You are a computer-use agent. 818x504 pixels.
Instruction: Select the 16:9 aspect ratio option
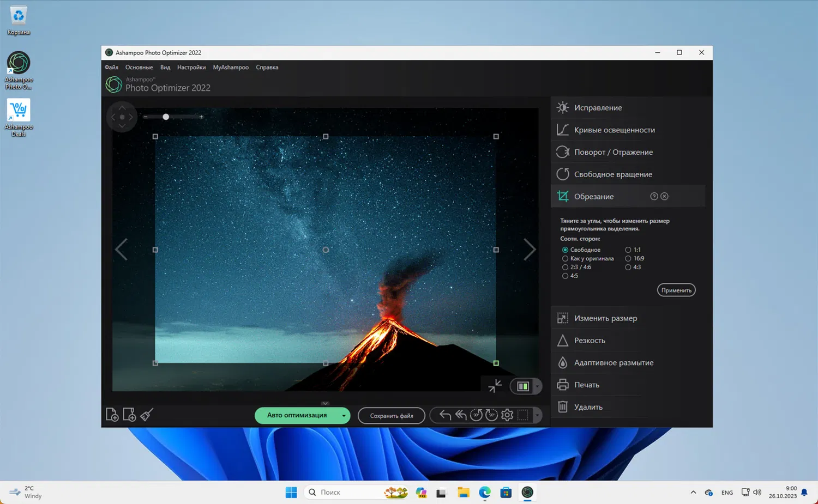(x=628, y=258)
